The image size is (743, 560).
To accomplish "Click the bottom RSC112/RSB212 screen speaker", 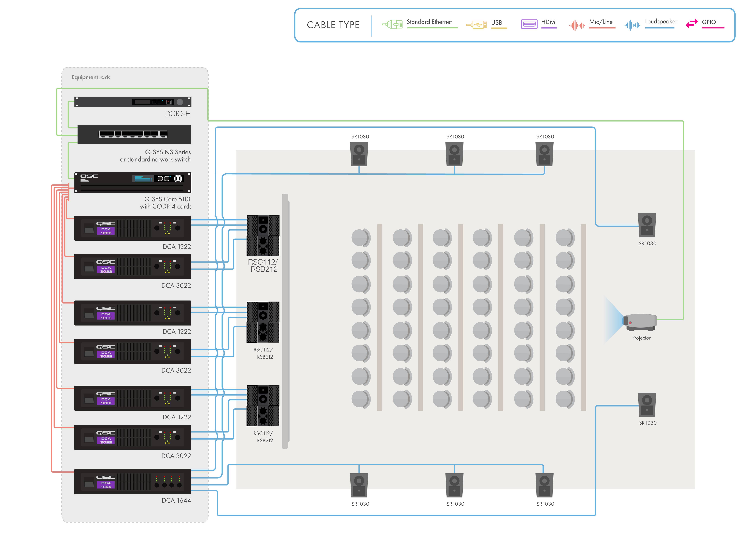I will pyautogui.click(x=263, y=405).
